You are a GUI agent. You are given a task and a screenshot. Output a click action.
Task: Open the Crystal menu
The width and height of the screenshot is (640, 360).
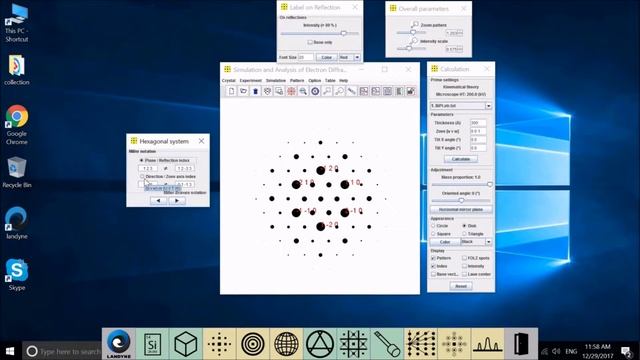(229, 81)
